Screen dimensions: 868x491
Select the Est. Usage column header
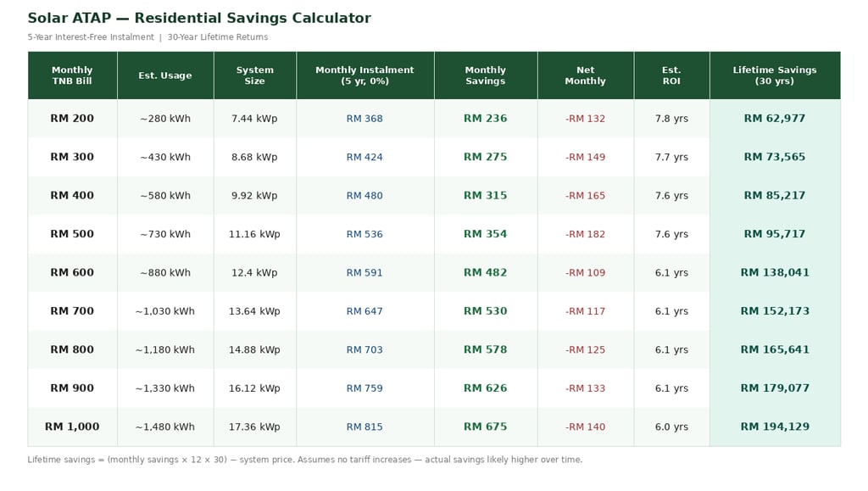pos(165,75)
